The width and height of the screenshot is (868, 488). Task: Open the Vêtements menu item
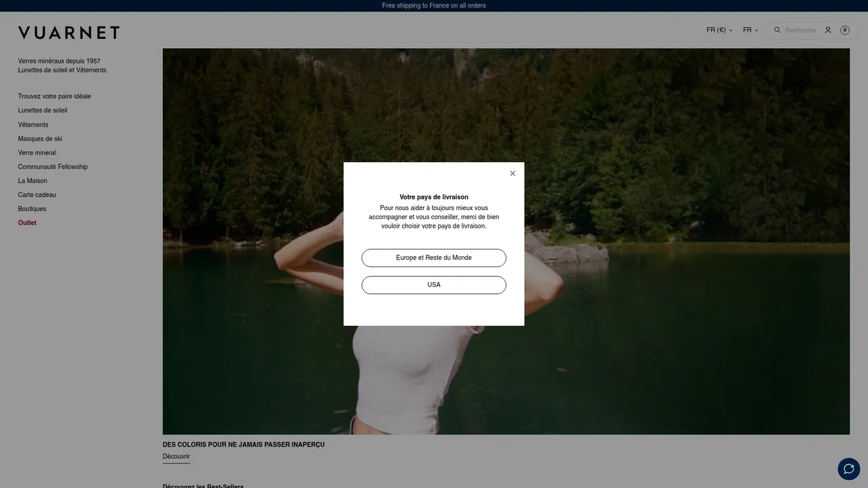[33, 125]
